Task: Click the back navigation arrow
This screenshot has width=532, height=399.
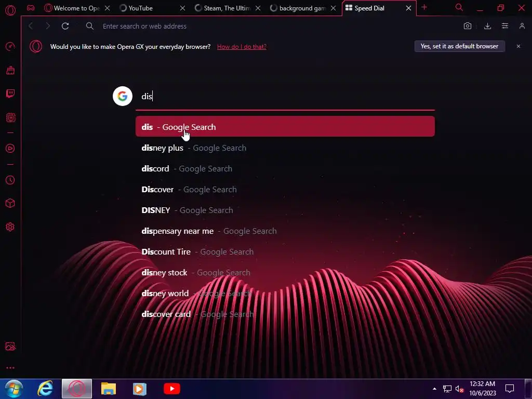Action: (31, 26)
